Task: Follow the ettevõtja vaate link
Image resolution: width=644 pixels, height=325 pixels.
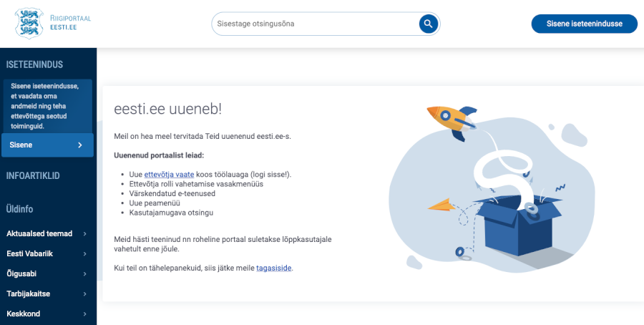Action: [x=169, y=174]
